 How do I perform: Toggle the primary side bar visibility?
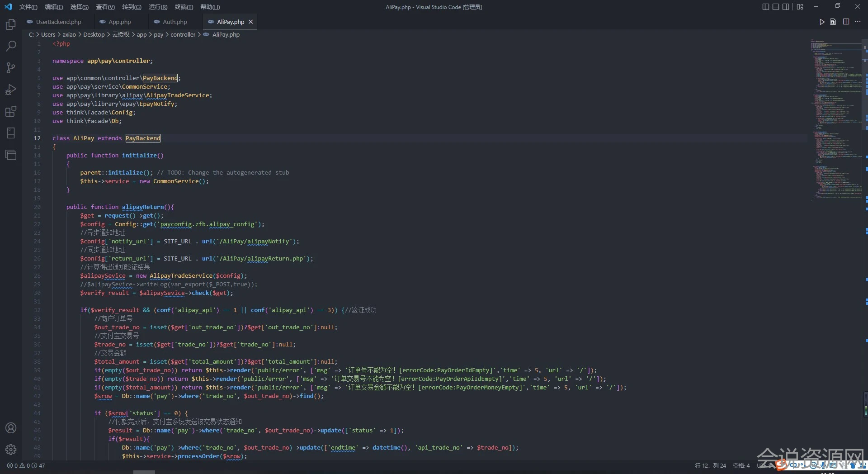765,7
